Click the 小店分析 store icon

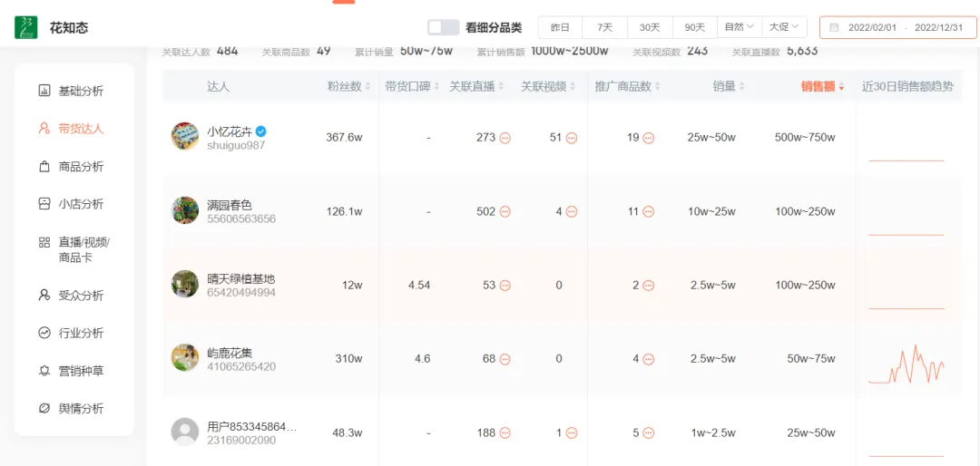[x=44, y=204]
